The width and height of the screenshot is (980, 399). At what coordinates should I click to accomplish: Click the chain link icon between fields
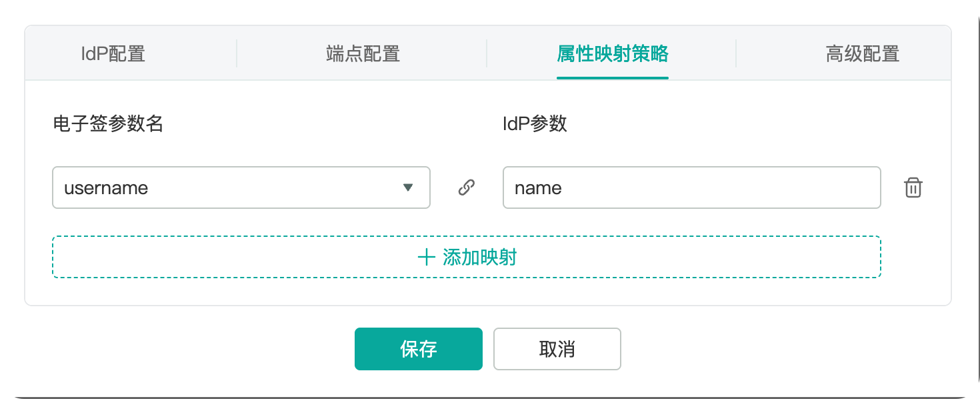(x=467, y=187)
